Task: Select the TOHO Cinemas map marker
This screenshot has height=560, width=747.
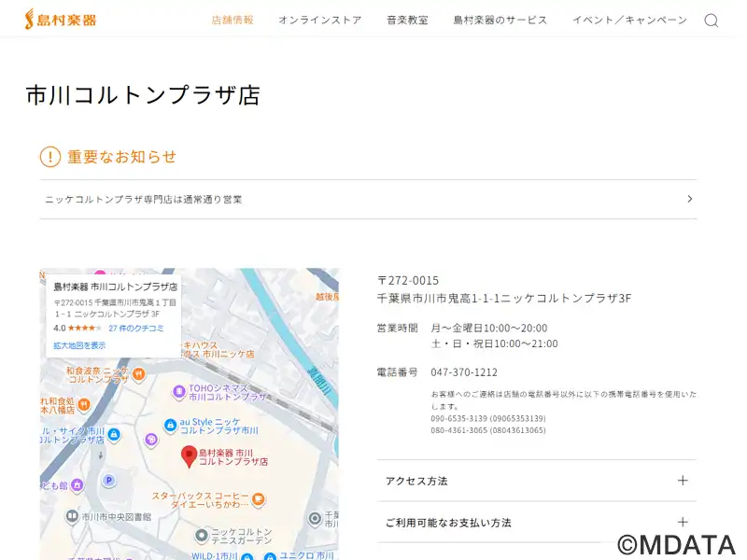Action: (x=178, y=391)
